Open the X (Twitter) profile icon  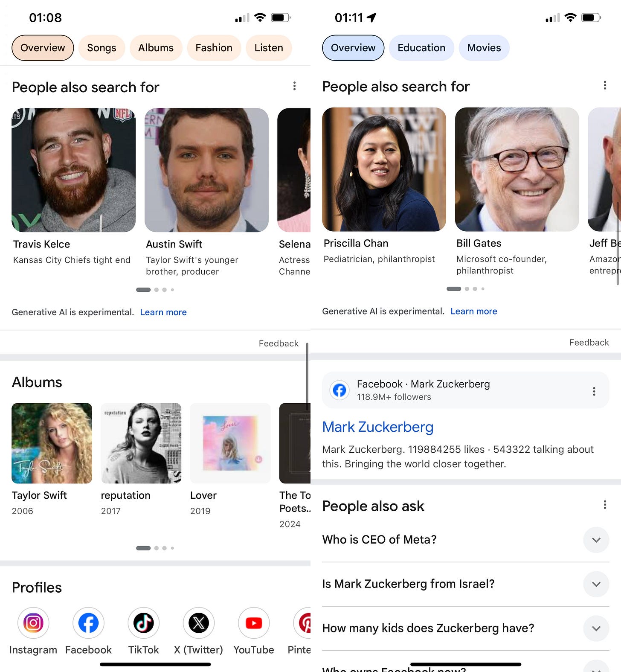click(198, 623)
